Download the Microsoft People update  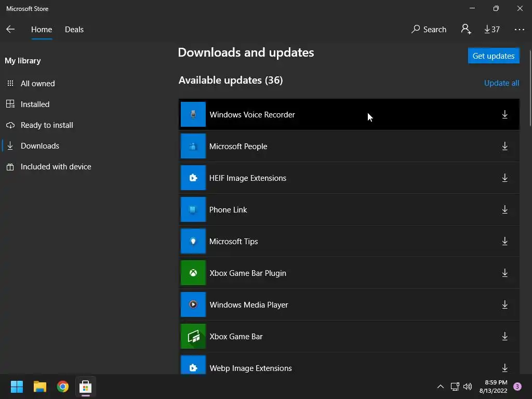(x=505, y=146)
